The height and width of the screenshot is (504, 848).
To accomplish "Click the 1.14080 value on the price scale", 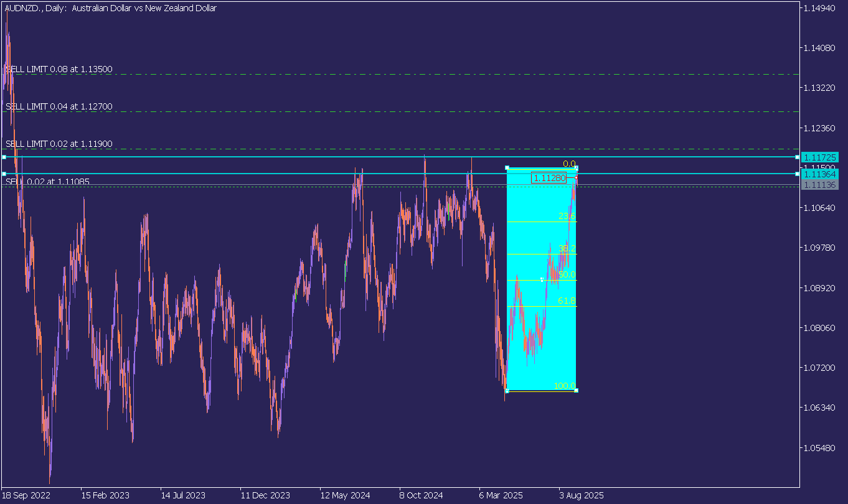I will point(819,48).
